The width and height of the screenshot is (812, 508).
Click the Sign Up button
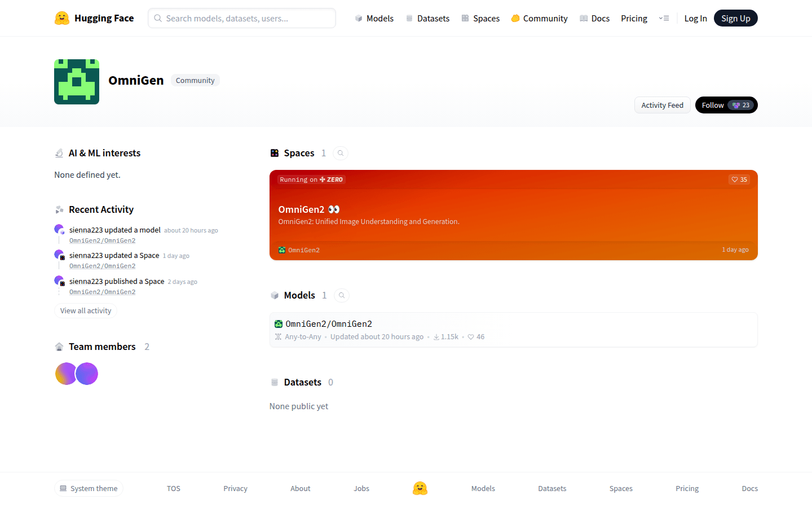[x=735, y=18]
